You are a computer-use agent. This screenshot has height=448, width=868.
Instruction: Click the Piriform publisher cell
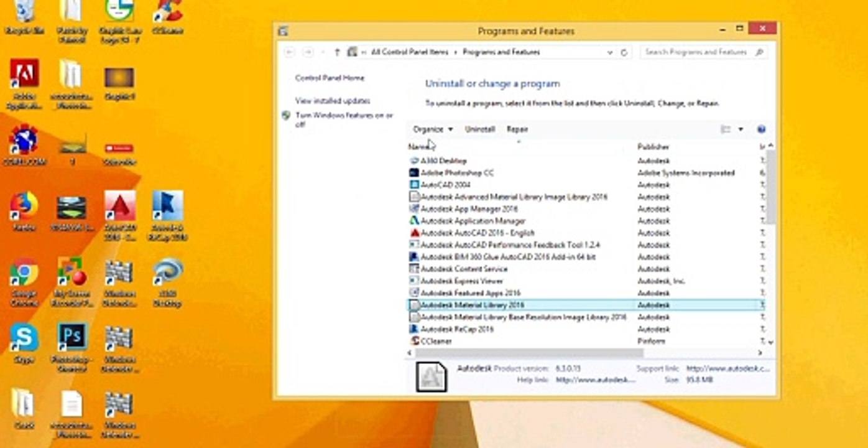[x=651, y=341]
